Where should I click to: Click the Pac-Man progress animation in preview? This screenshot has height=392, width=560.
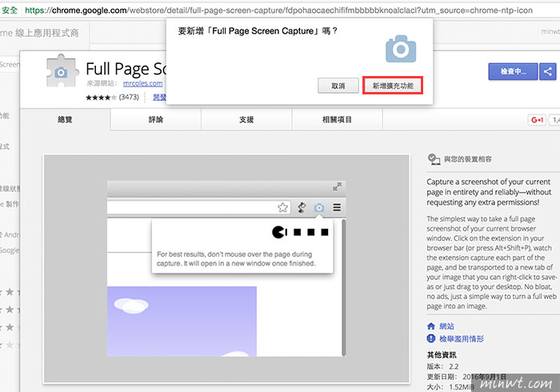coord(300,233)
